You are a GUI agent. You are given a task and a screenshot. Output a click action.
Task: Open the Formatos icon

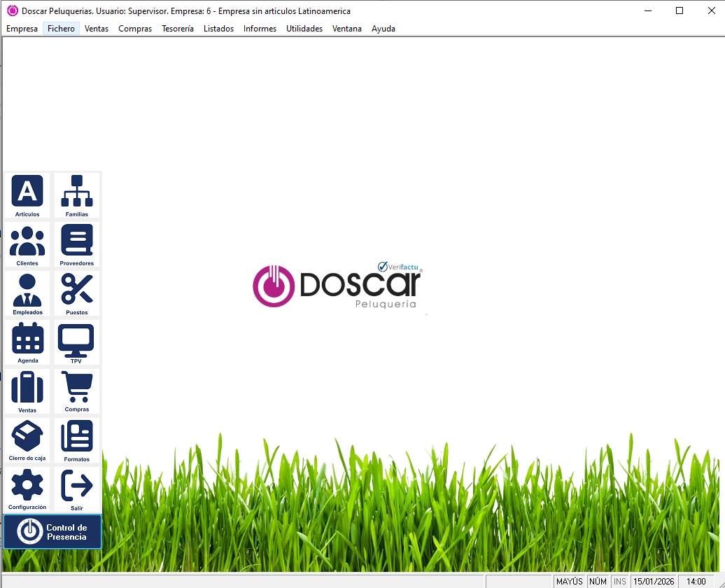pyautogui.click(x=77, y=440)
